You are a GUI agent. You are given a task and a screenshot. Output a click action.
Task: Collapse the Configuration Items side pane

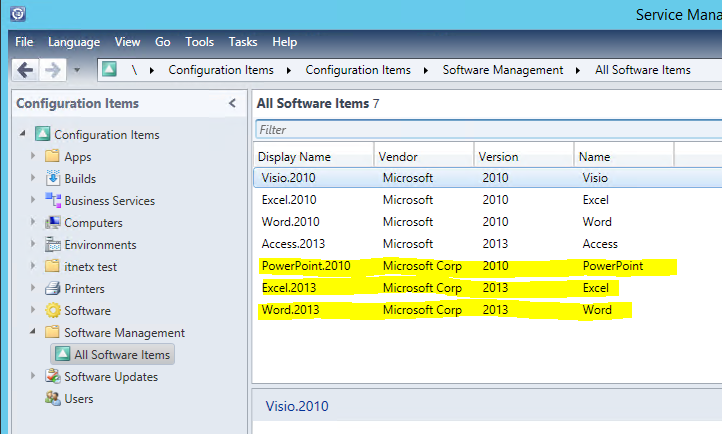pyautogui.click(x=232, y=103)
